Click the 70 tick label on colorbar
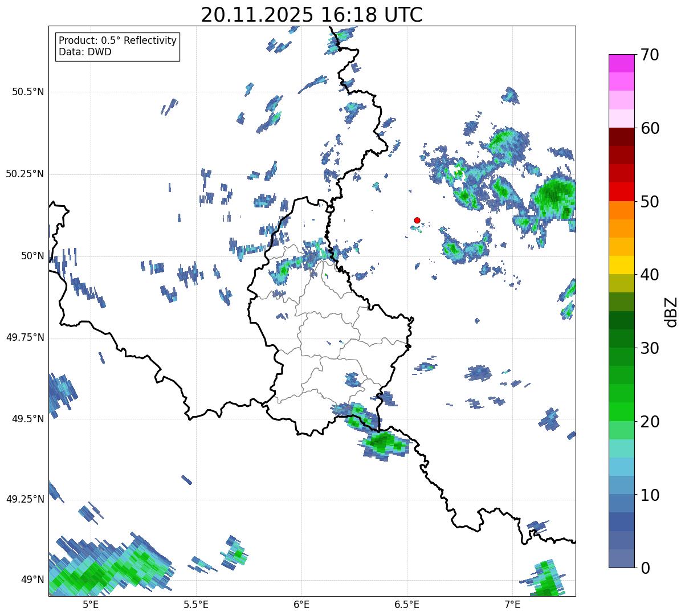The height and width of the screenshot is (616, 685). pyautogui.click(x=650, y=55)
